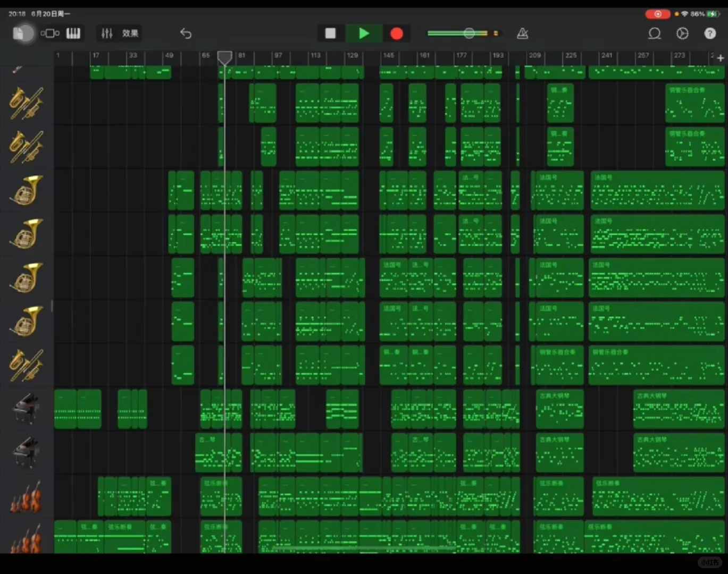Image resolution: width=728 pixels, height=574 pixels.
Task: Tap the 20:18 clock in status bar
Action: 17,14
